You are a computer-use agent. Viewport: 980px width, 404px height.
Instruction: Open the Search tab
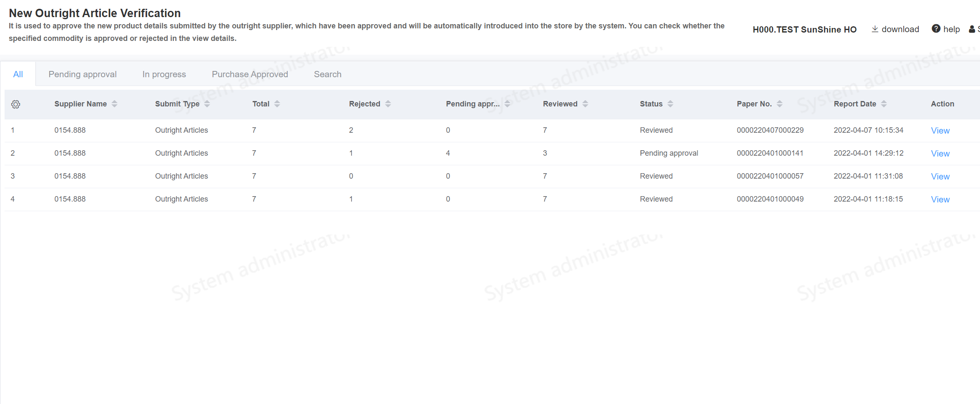(327, 74)
